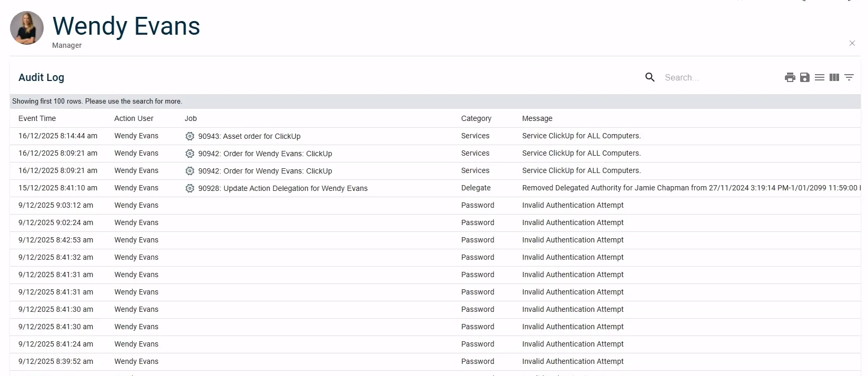This screenshot has width=868, height=376.
Task: Click Wendy Evans profile photo
Action: coord(27,28)
